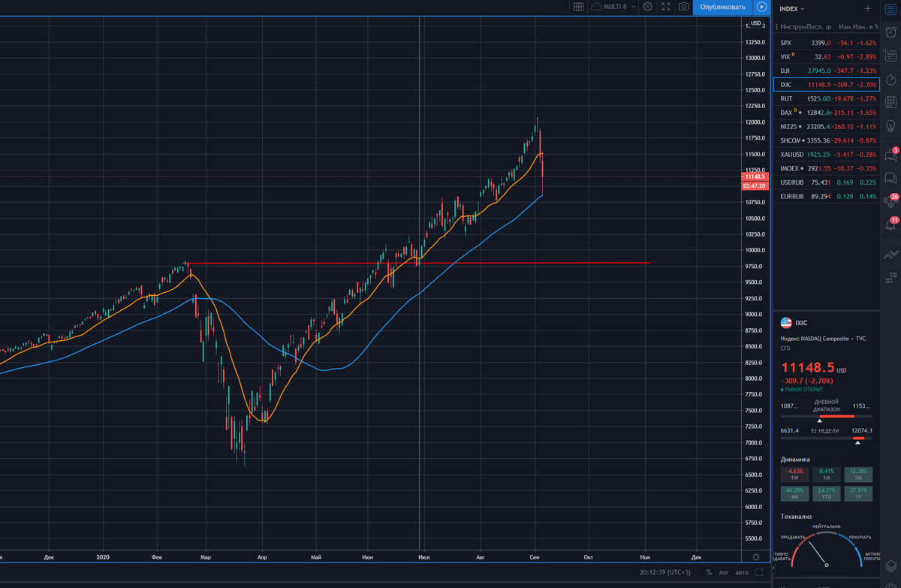Screen dimensions: 901x588
Task: Click the 1M performance tile 0.41%
Action: [826, 475]
